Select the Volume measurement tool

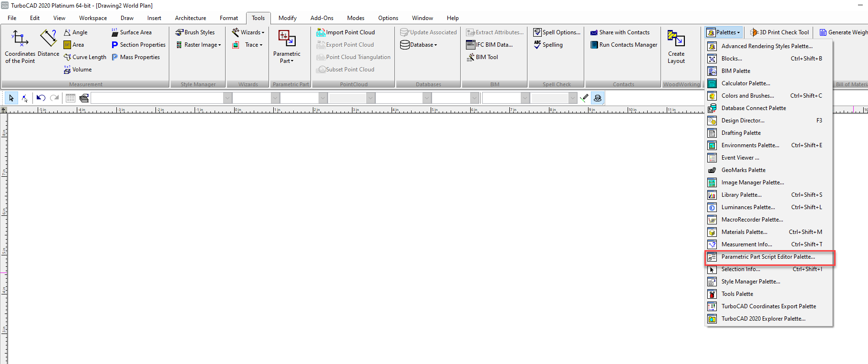tap(78, 70)
